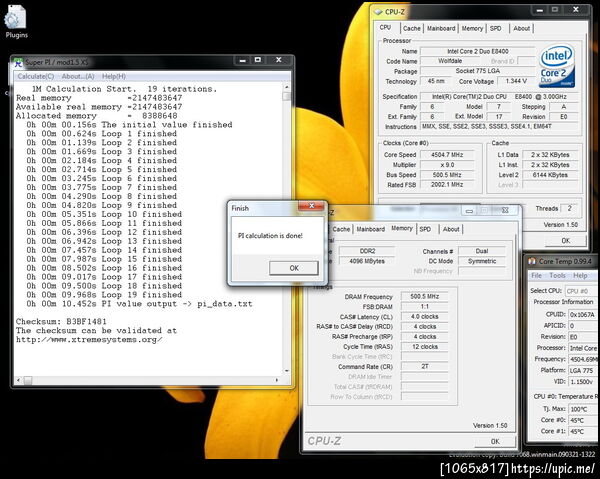The height and width of the screenshot is (479, 600).
Task: Click the PI value output pi_data.txt line
Action: [x=139, y=304]
